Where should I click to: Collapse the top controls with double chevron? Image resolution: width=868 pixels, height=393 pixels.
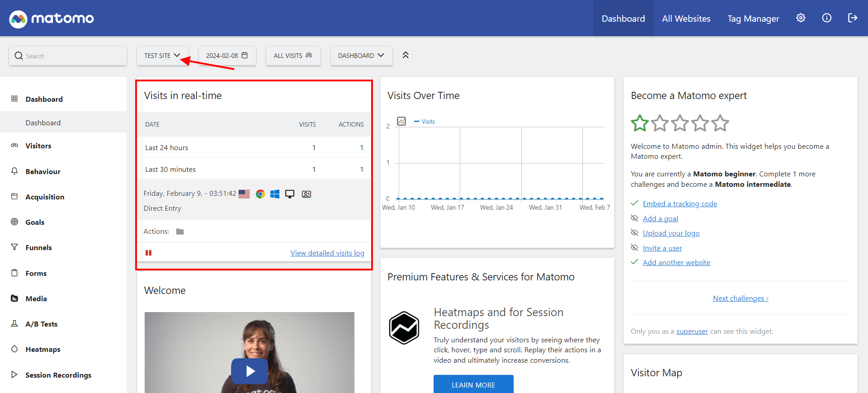[406, 55]
